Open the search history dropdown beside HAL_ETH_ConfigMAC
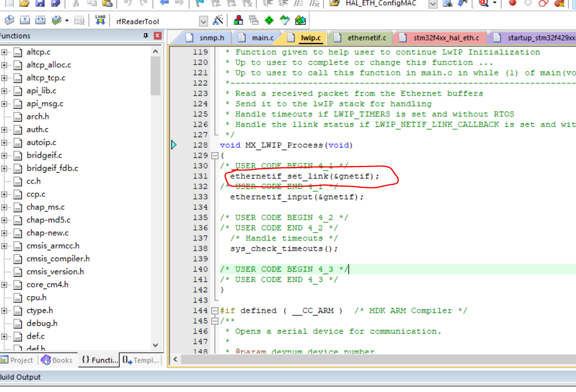 click(433, 5)
